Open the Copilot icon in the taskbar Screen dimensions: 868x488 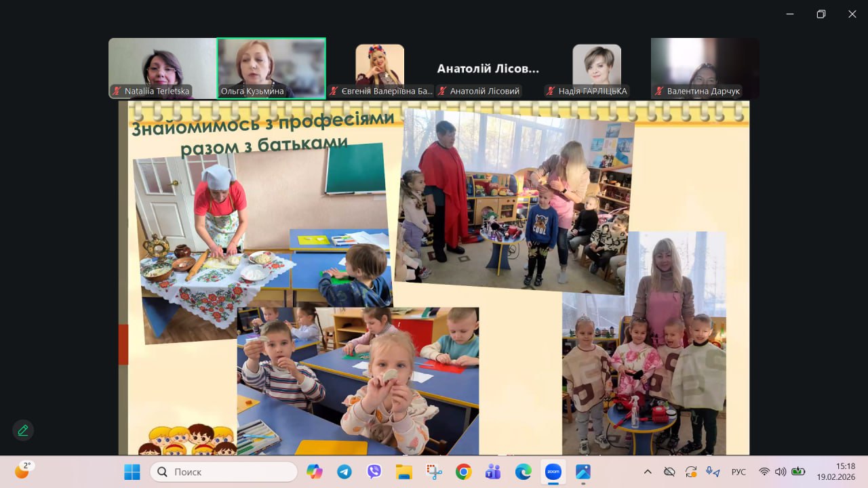[x=315, y=472]
